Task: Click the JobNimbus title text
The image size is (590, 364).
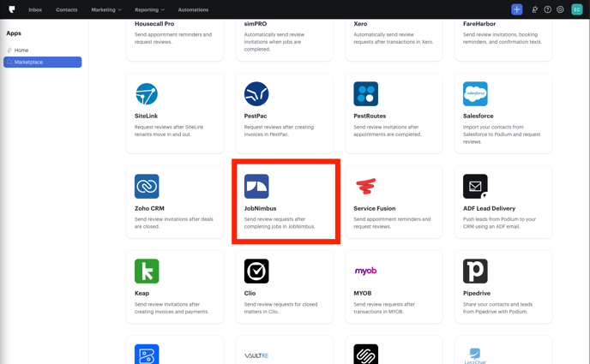Action: [x=260, y=208]
